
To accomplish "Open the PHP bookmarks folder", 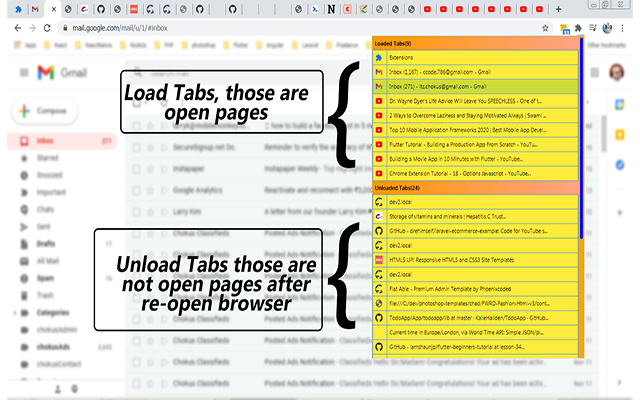I will (x=164, y=45).
